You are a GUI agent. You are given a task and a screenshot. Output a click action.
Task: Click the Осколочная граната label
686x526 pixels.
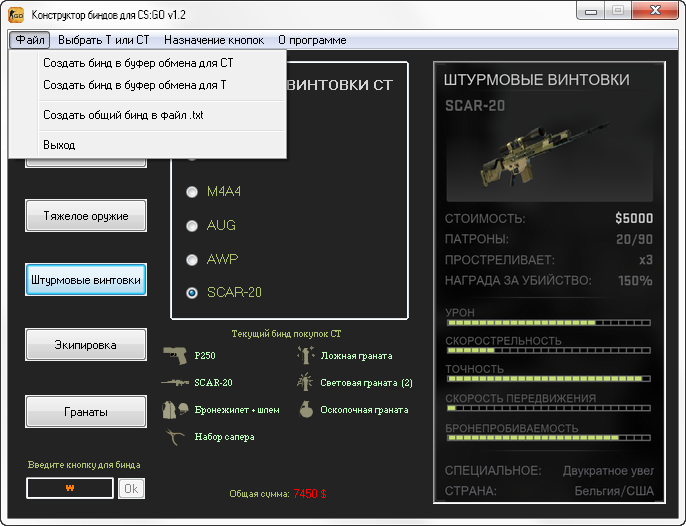click(364, 410)
